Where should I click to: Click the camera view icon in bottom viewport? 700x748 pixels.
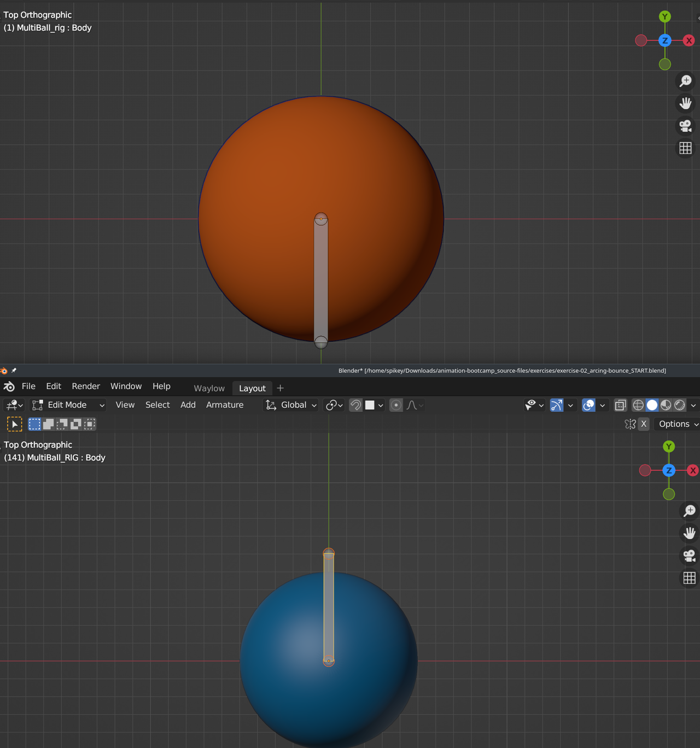coord(689,556)
